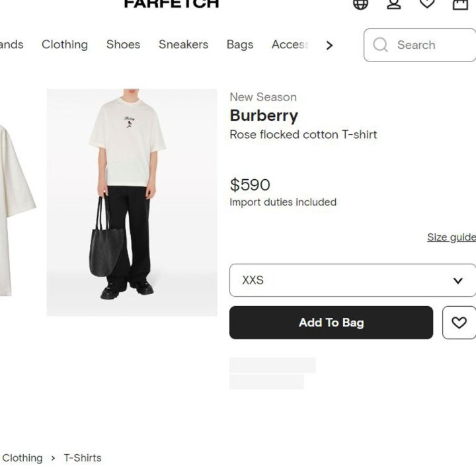This screenshot has height=476, width=476.
Task: Follow the Clothing breadcrumb link
Action: [22, 458]
